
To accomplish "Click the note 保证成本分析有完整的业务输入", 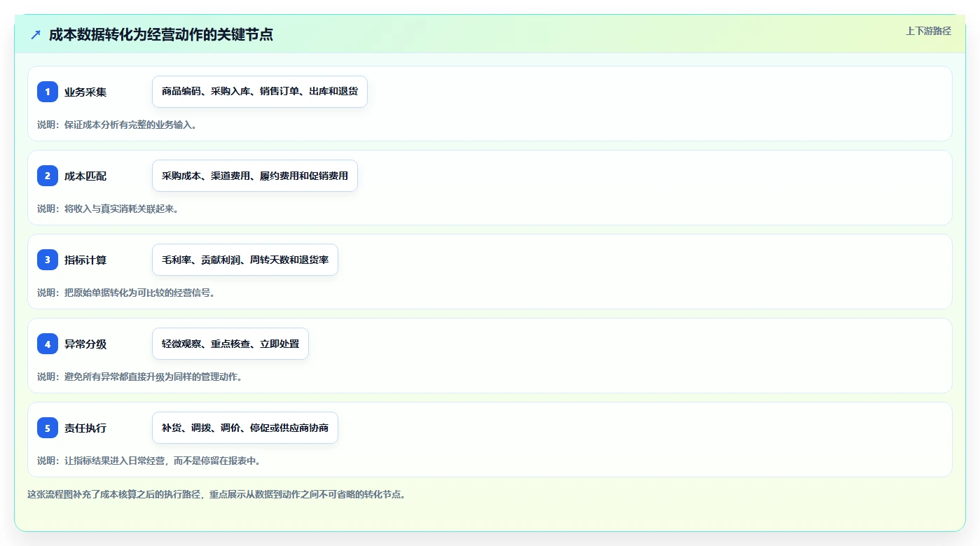I will (117, 125).
